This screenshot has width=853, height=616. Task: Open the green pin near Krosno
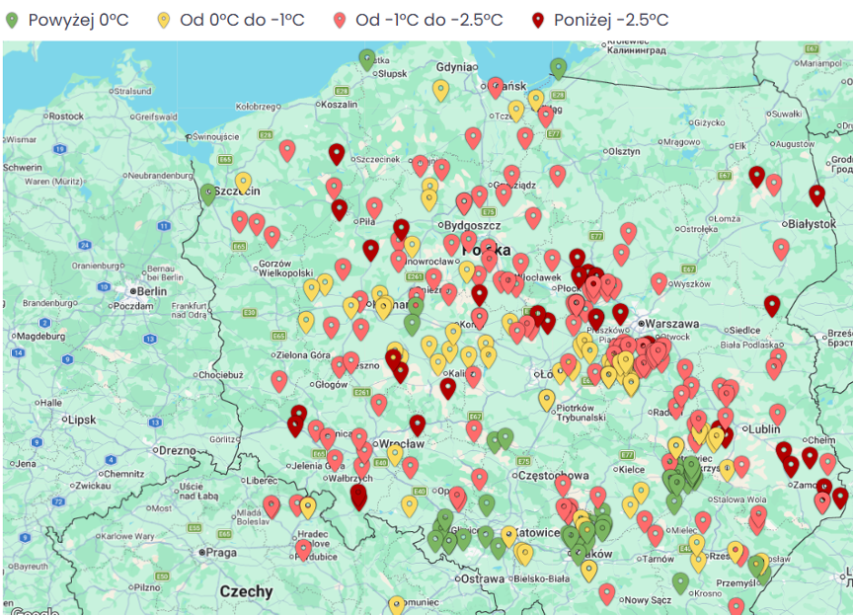click(x=680, y=582)
